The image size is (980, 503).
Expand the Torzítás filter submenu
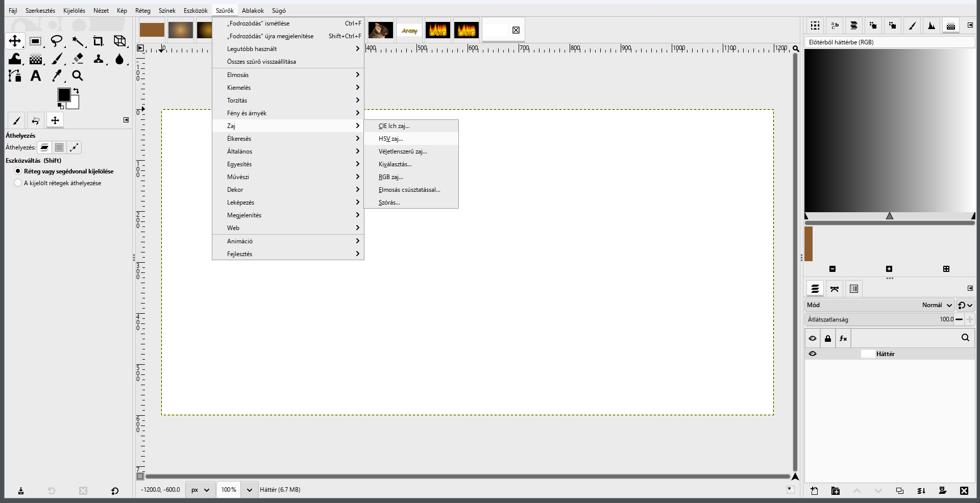coord(288,100)
